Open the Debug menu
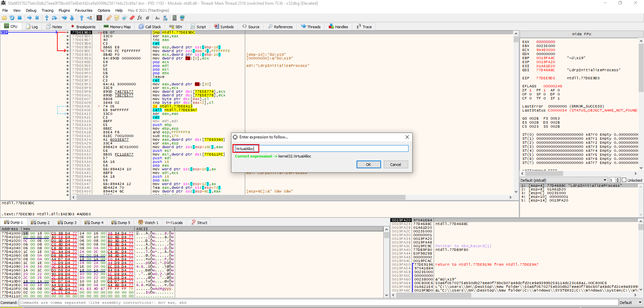Image resolution: width=644 pixels, height=308 pixels. 31,10
